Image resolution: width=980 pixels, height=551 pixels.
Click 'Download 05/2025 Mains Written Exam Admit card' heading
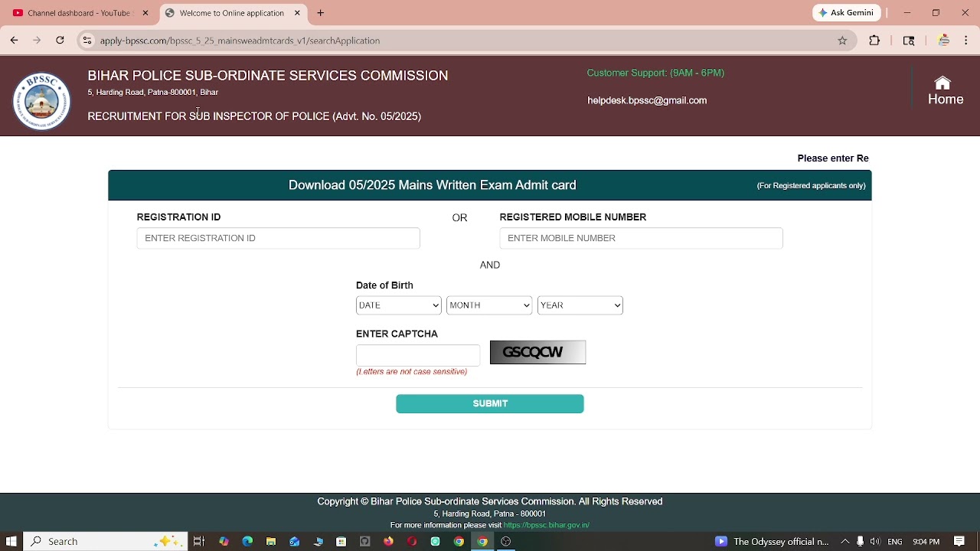point(433,185)
